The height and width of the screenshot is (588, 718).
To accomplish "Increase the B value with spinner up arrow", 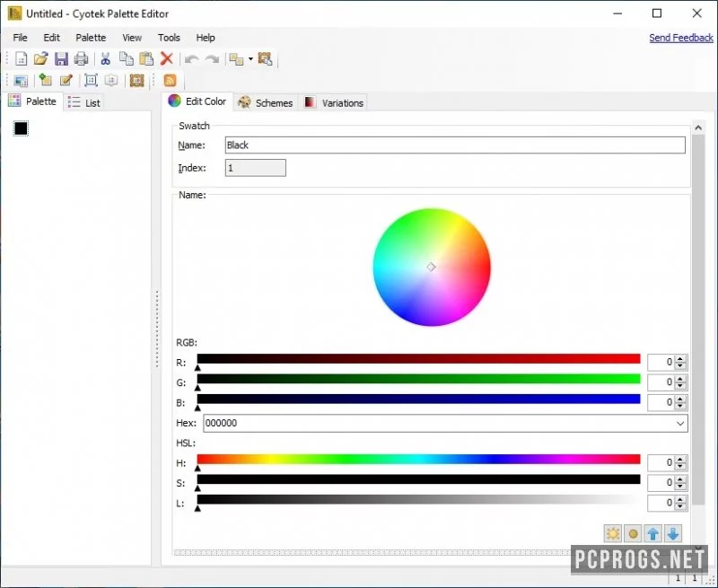I will [681, 399].
